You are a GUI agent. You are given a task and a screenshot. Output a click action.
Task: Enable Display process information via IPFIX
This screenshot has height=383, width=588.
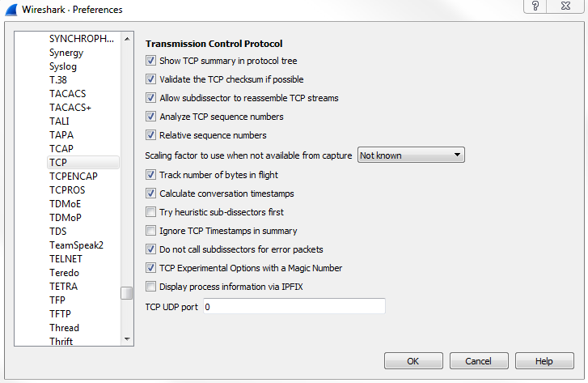[150, 287]
